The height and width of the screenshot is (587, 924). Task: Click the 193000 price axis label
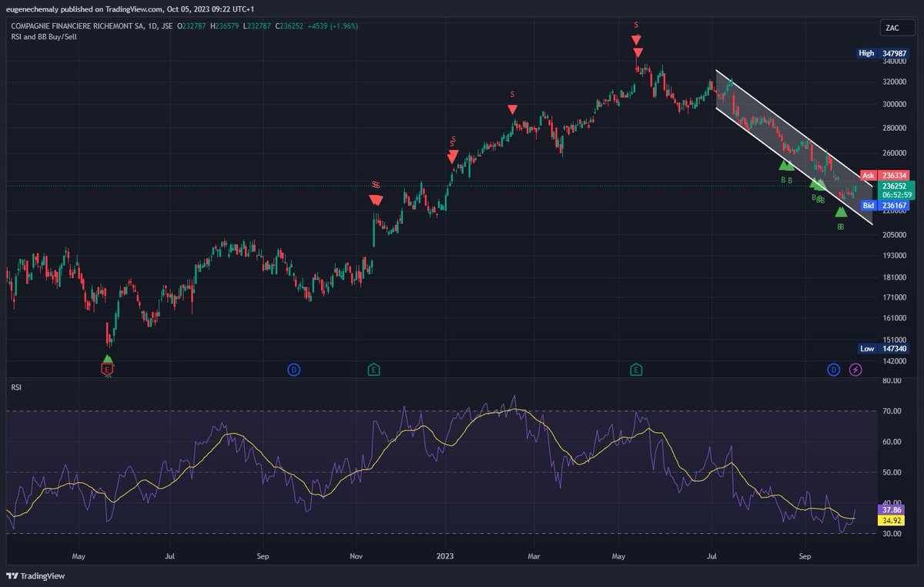[x=896, y=256]
